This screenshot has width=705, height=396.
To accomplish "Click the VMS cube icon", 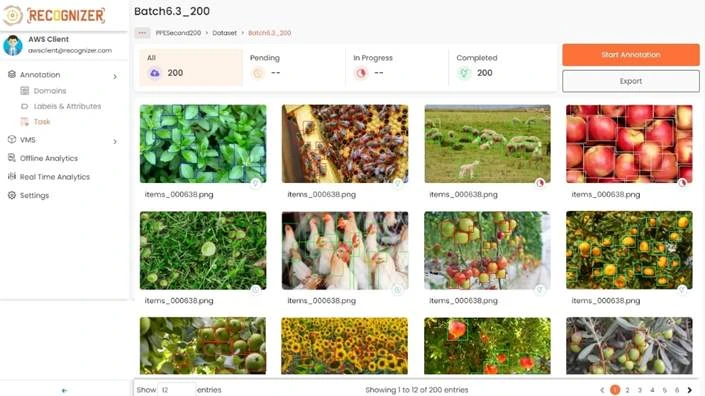I will point(12,139).
